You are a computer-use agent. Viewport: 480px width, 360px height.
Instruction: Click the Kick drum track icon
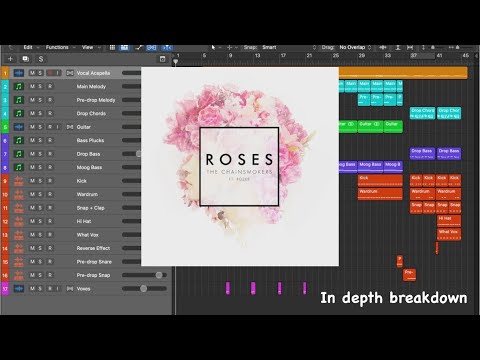coord(19,181)
